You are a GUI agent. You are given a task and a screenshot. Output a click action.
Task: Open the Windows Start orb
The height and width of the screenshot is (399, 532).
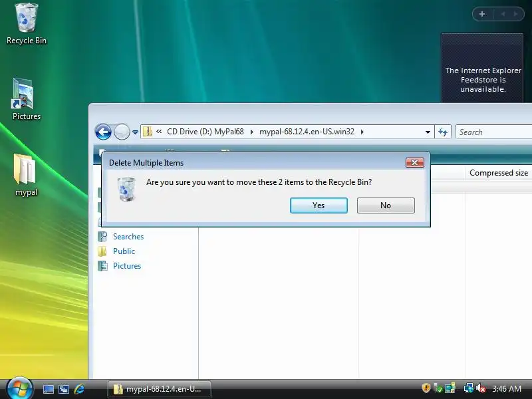(19, 388)
